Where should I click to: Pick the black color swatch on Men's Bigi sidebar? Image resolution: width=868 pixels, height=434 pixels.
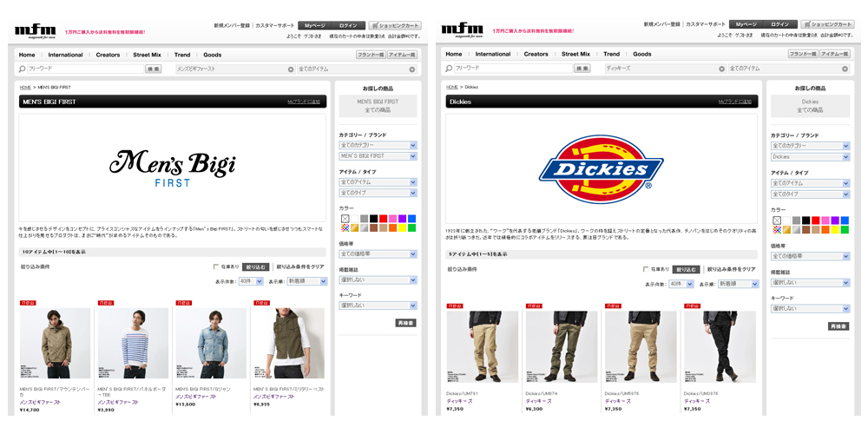(x=373, y=219)
